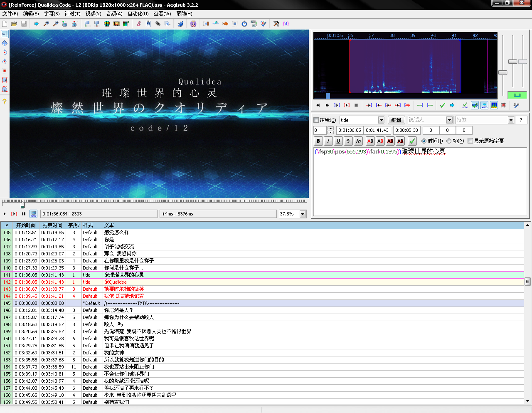
Task: Toggle the 注释 comment checkbox
Action: point(316,120)
